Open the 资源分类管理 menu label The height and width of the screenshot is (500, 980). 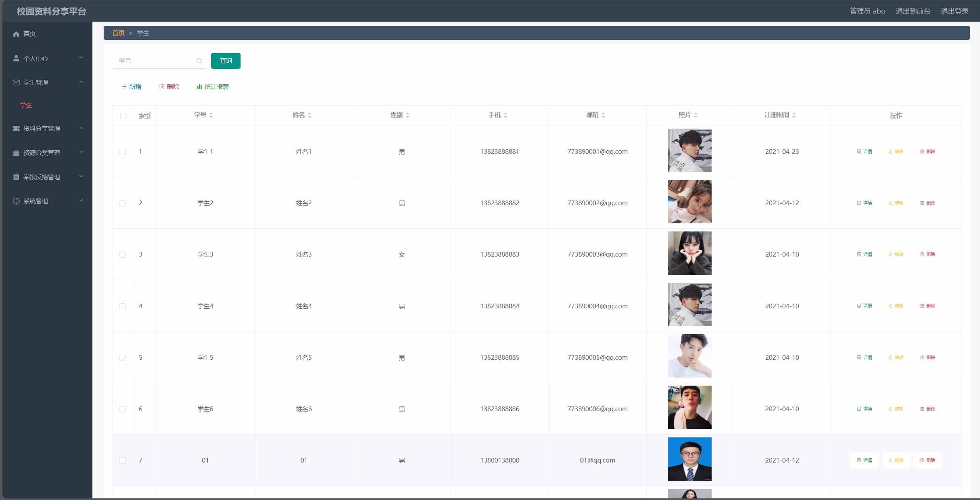coord(42,153)
